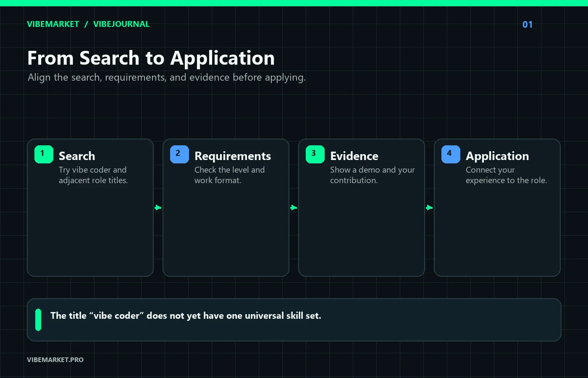Screen dimensions: 588x378
Task: Click arrow between Search and Requirements cards
Action: 158,207
